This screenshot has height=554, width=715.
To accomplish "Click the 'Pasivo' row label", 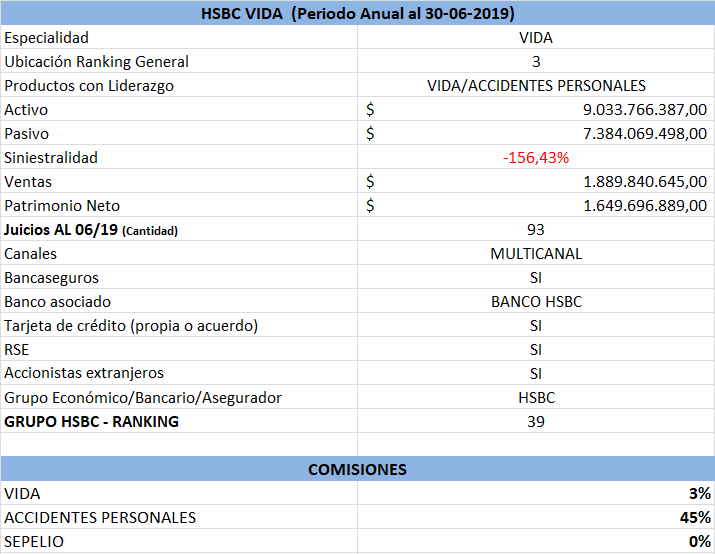I will point(26,134).
